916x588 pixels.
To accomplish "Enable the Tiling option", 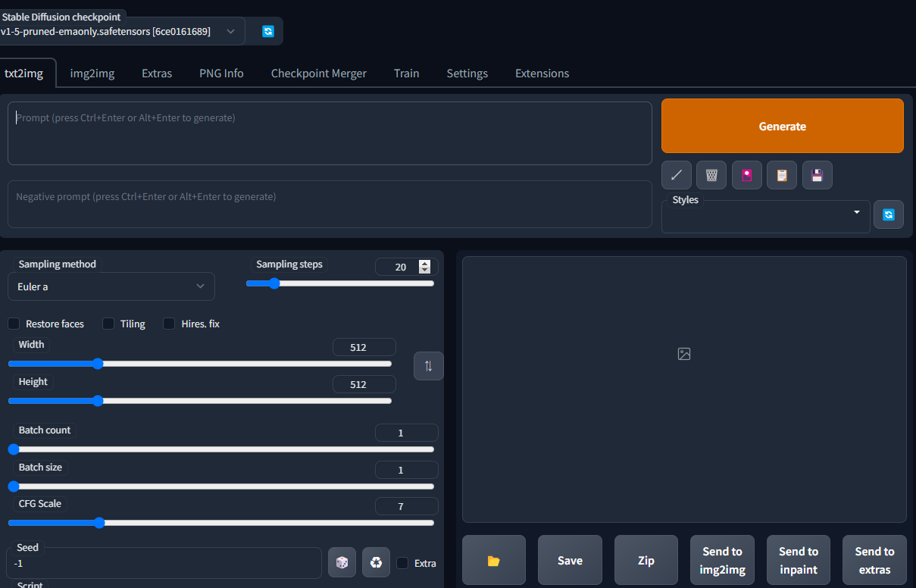I will click(108, 324).
